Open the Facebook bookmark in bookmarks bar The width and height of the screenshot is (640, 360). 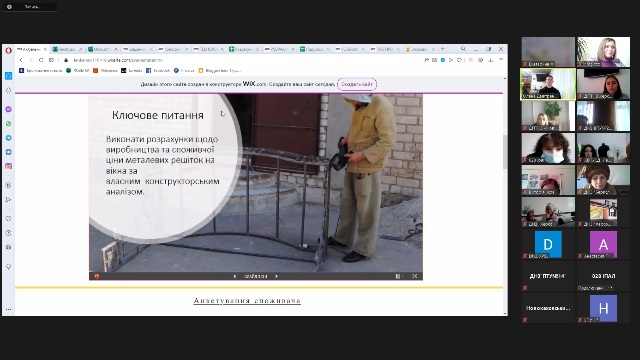click(158, 71)
